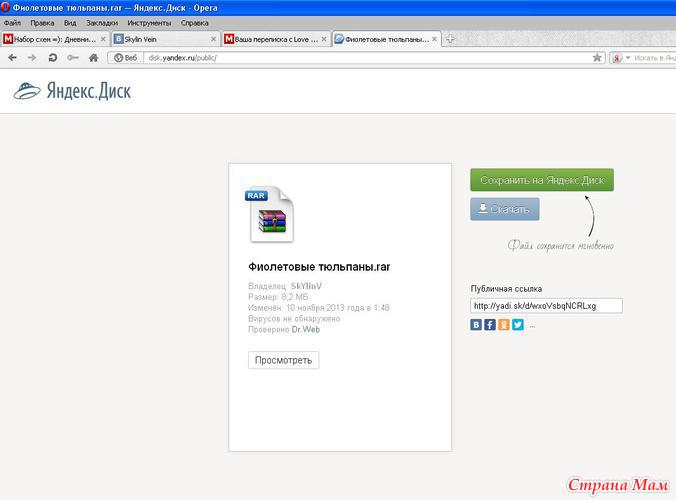Click the owner name SkYlinV

tap(306, 286)
